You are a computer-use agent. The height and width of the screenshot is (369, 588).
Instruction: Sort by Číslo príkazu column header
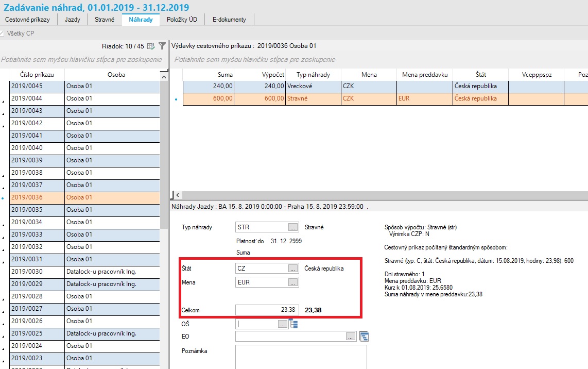coord(37,74)
